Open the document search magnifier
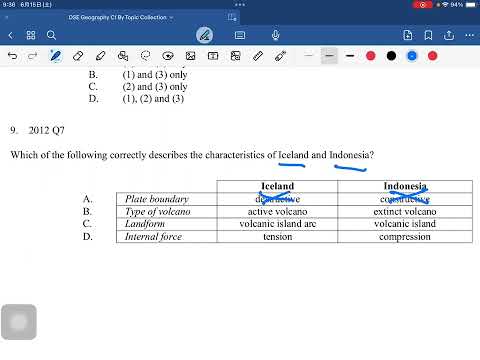 pyautogui.click(x=51, y=35)
